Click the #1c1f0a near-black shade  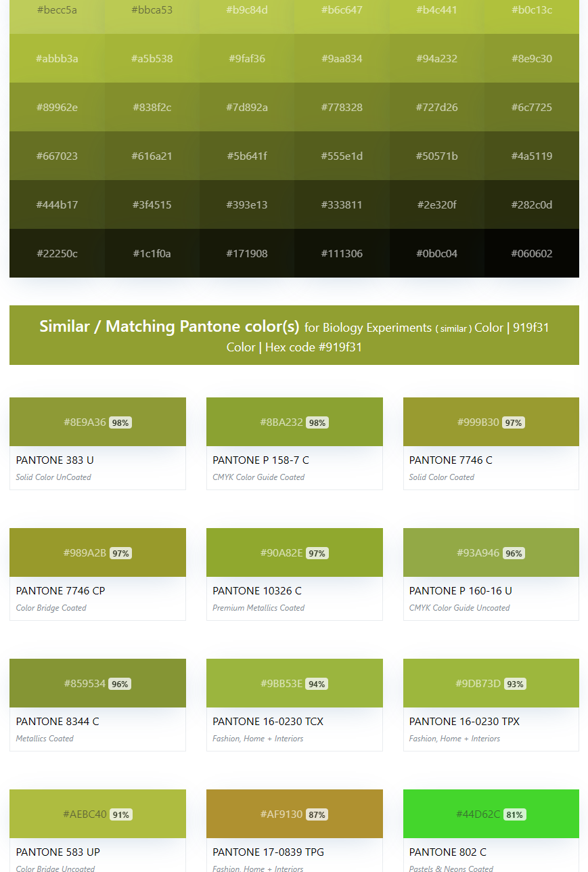(152, 253)
